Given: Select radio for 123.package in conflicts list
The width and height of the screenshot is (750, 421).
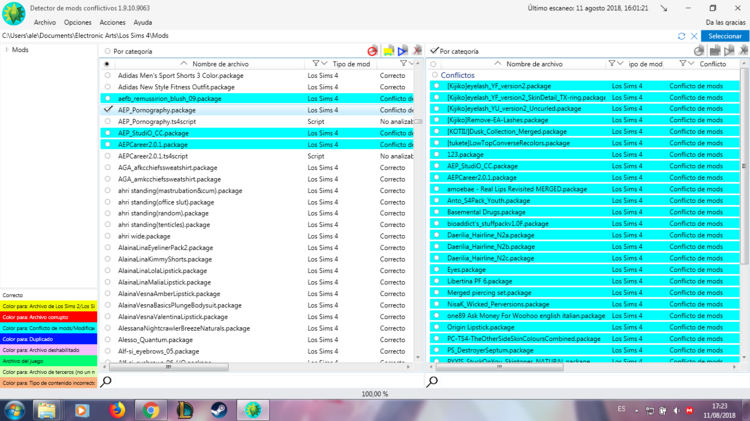Looking at the screenshot, I should coord(437,154).
